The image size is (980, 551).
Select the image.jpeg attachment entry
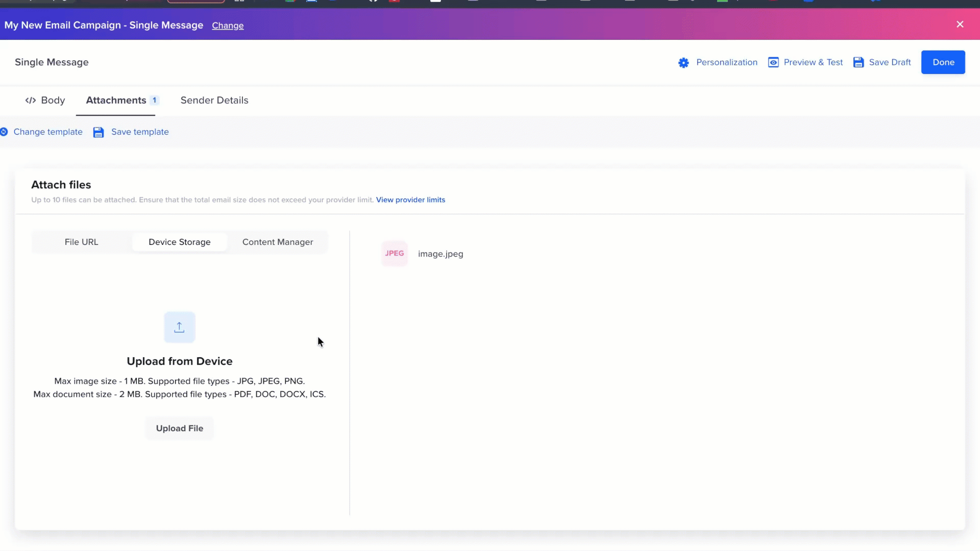point(440,254)
